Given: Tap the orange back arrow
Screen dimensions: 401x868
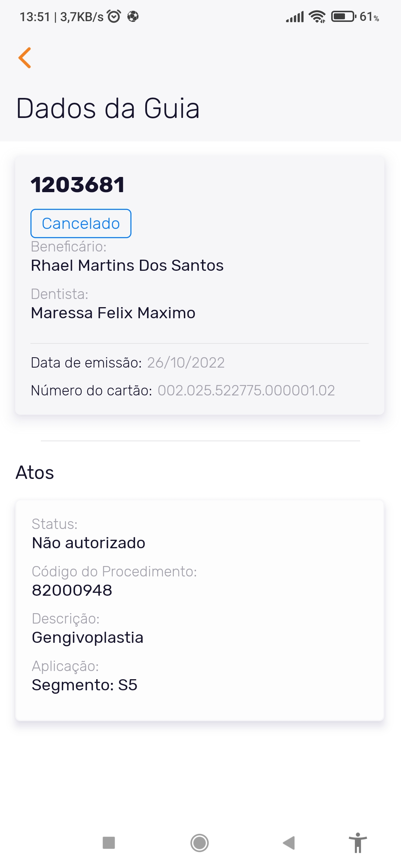Looking at the screenshot, I should point(25,58).
